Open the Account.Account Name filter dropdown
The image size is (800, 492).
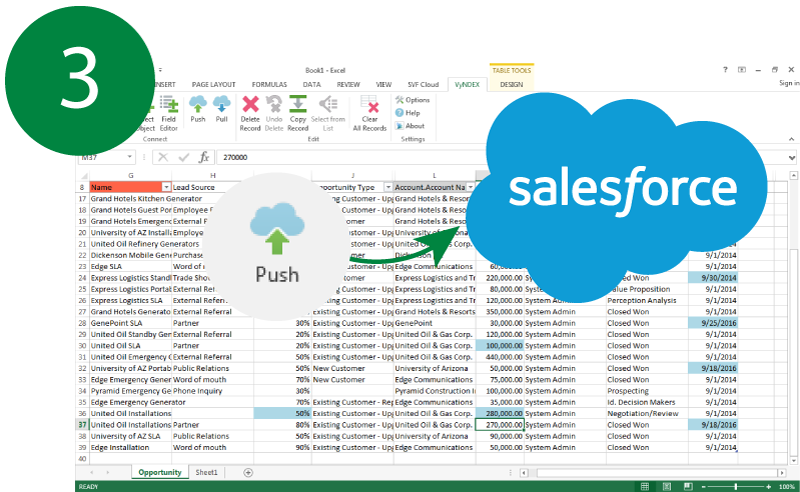(470, 187)
